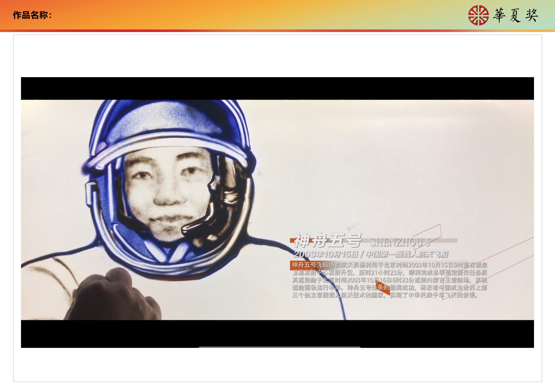Click the SHENZHOU 5 English caption
Image resolution: width=555 pixels, height=392 pixels.
[x=400, y=242]
